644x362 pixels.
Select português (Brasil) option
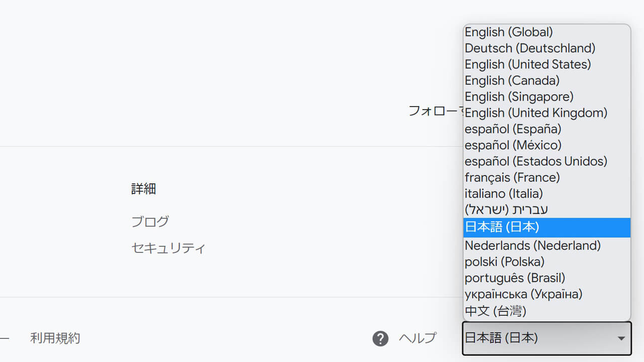(515, 278)
